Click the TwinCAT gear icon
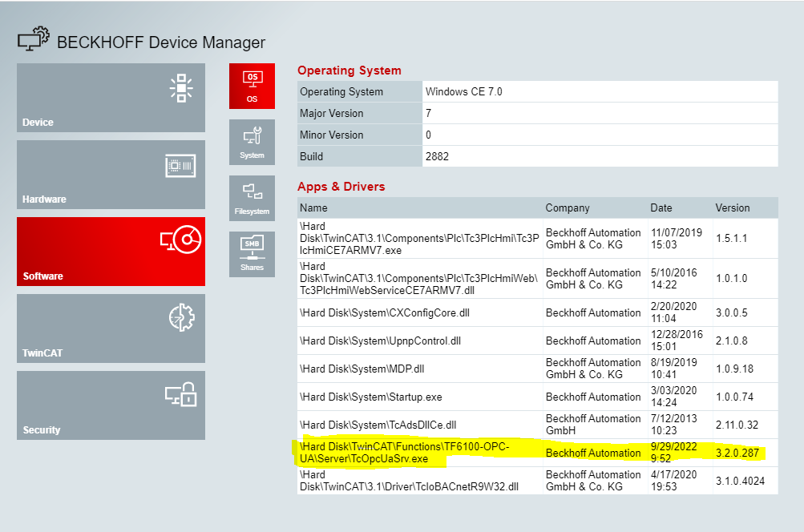The width and height of the screenshot is (804, 532). 181,318
